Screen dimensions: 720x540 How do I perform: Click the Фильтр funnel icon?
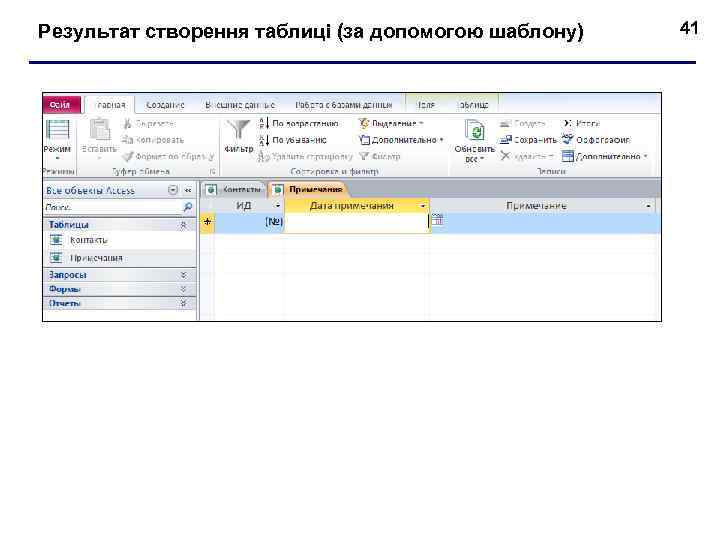click(238, 130)
